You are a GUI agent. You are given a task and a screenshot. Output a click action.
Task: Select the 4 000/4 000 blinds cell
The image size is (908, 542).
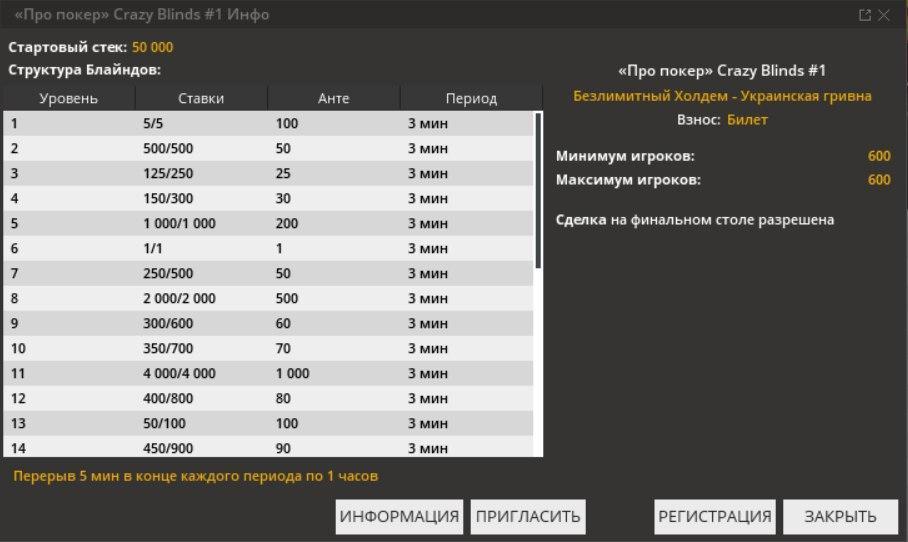tap(180, 373)
